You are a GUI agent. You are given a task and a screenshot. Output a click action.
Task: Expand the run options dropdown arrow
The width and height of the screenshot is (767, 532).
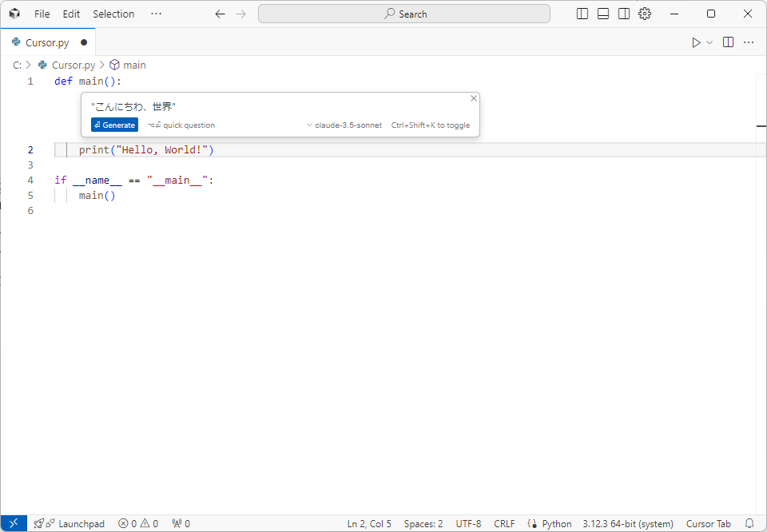tap(709, 42)
